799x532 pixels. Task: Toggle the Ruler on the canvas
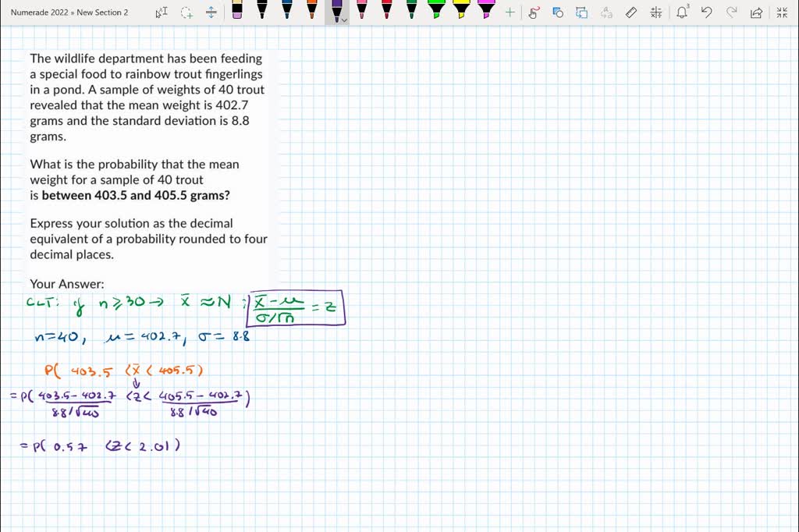[x=631, y=12]
